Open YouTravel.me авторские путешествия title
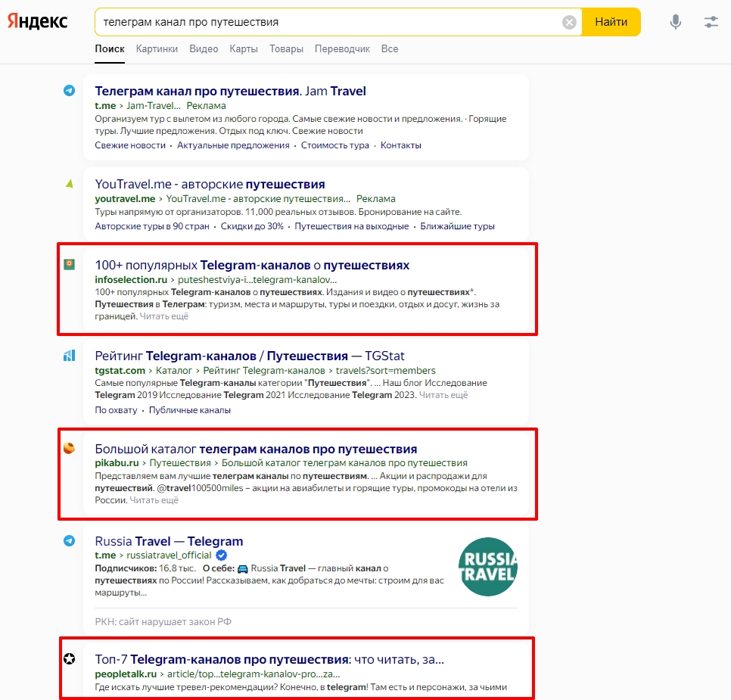The width and height of the screenshot is (731, 700). (x=210, y=184)
